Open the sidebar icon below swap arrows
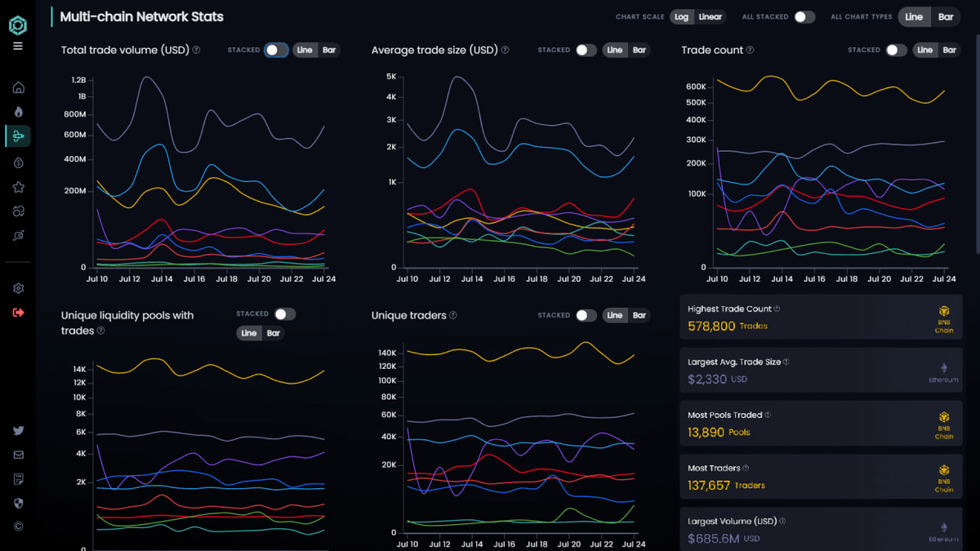The height and width of the screenshot is (551, 980). tap(18, 235)
